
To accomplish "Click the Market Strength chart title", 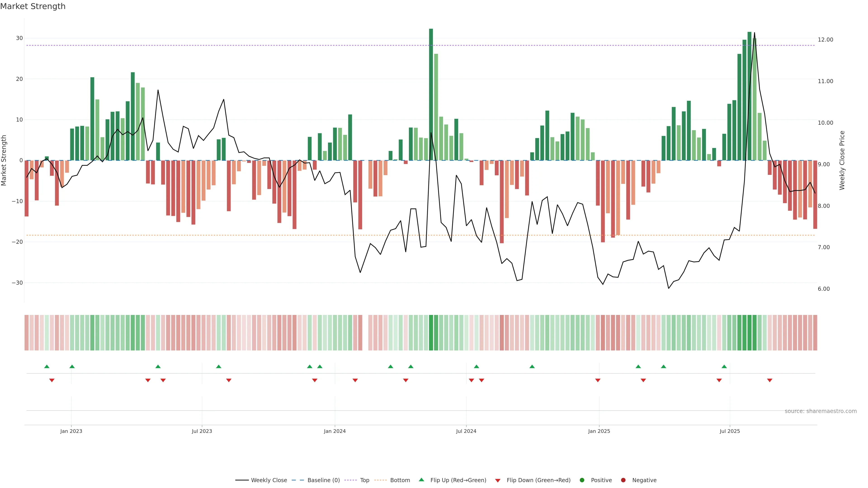I will coord(33,6).
